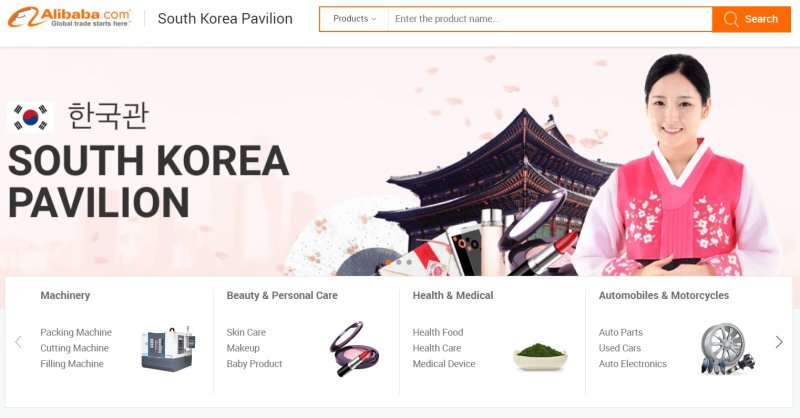Click the machinery CNC machine image
This screenshot has height=418, width=800.
pyautogui.click(x=166, y=348)
